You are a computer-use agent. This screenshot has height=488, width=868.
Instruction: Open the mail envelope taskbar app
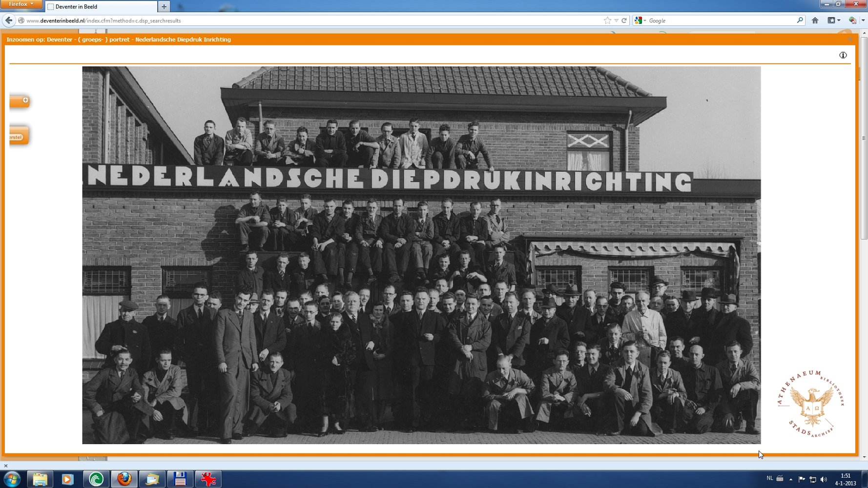[152, 479]
